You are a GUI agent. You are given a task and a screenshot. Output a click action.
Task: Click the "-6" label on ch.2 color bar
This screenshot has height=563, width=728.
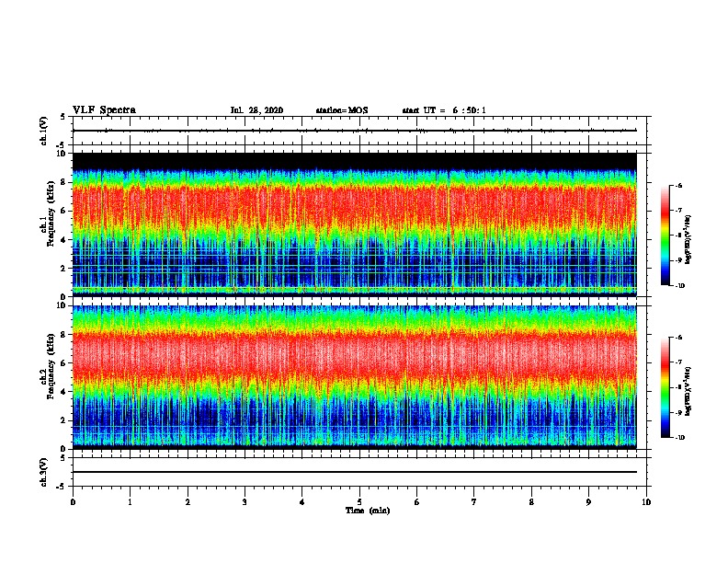click(678, 338)
